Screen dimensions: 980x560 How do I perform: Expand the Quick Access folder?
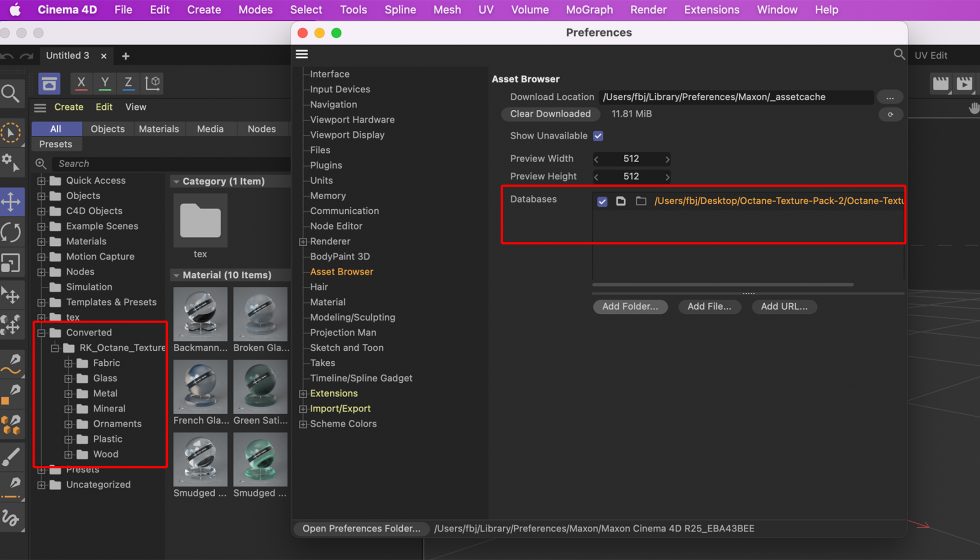pos(41,181)
